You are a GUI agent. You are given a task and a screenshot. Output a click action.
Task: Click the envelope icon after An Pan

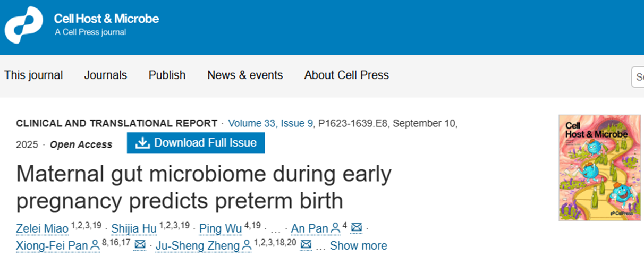pyautogui.click(x=357, y=228)
